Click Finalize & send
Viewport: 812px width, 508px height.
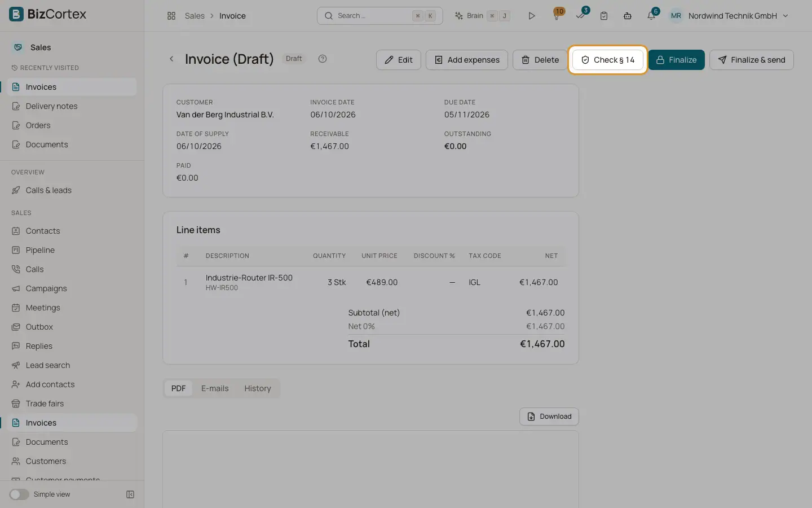click(752, 60)
